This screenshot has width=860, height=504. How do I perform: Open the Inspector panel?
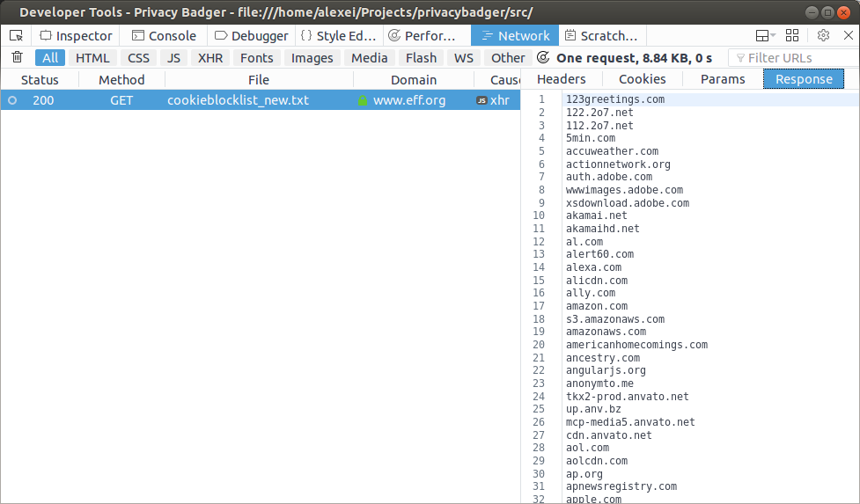[76, 35]
